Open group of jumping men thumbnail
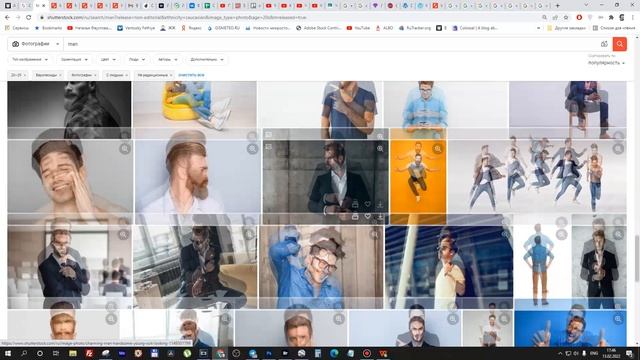The image size is (640, 360). click(x=537, y=176)
